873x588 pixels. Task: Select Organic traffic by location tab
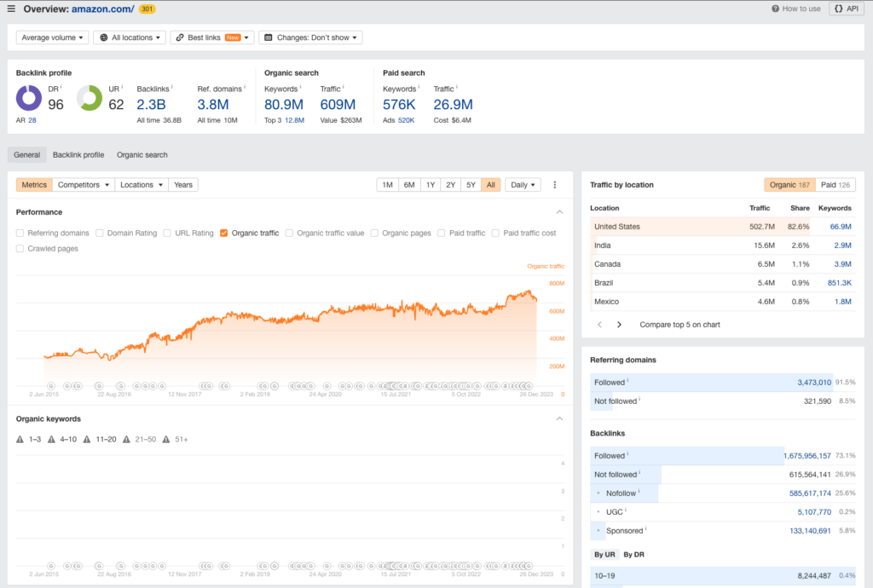coord(789,185)
